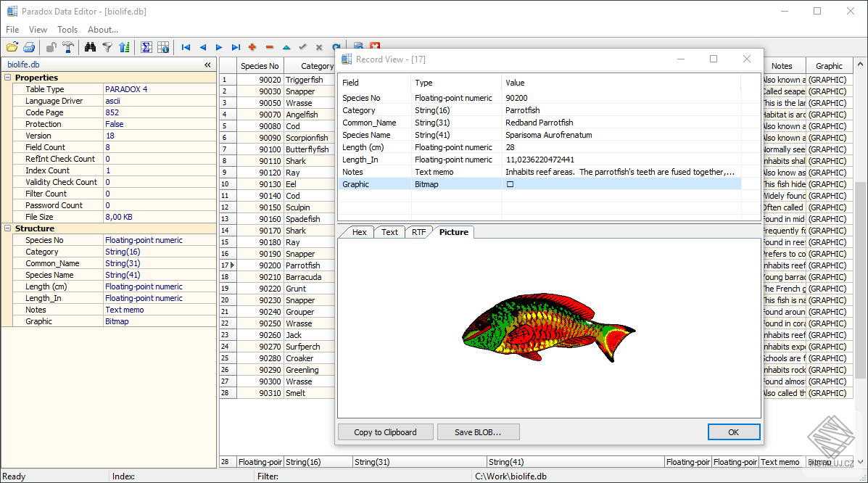Collapse the biolife.db side panel
This screenshot has height=483, width=868.
(207, 65)
